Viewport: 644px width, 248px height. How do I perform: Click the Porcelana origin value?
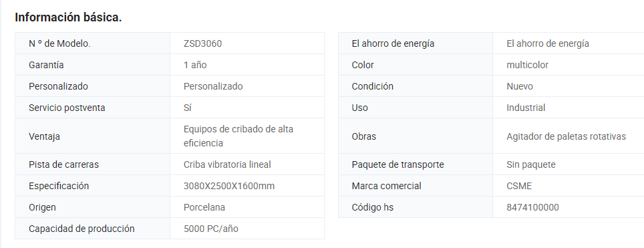click(204, 207)
